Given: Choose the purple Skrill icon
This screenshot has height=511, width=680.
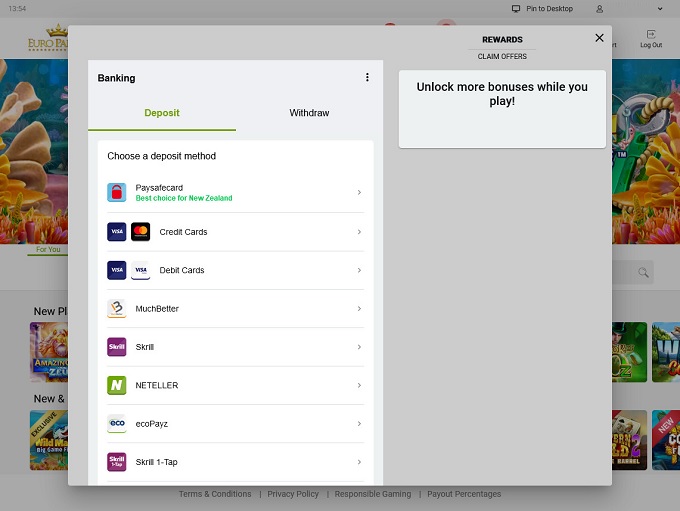Looking at the screenshot, I should pos(117,347).
